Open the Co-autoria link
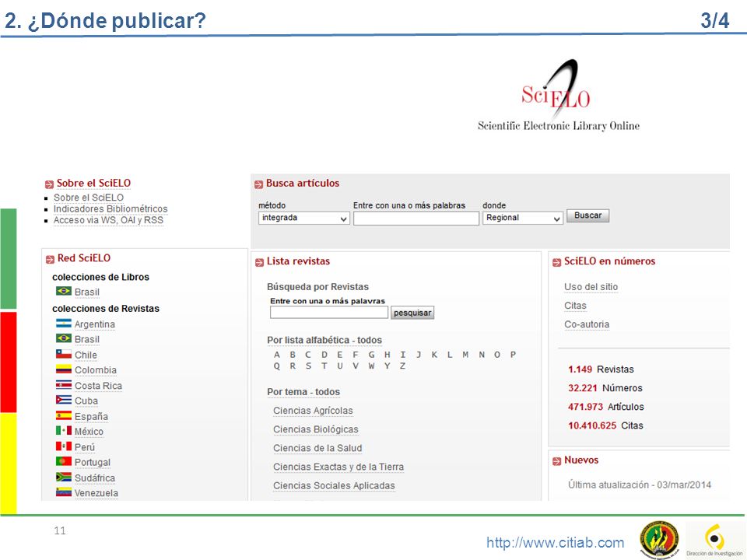 tap(587, 324)
